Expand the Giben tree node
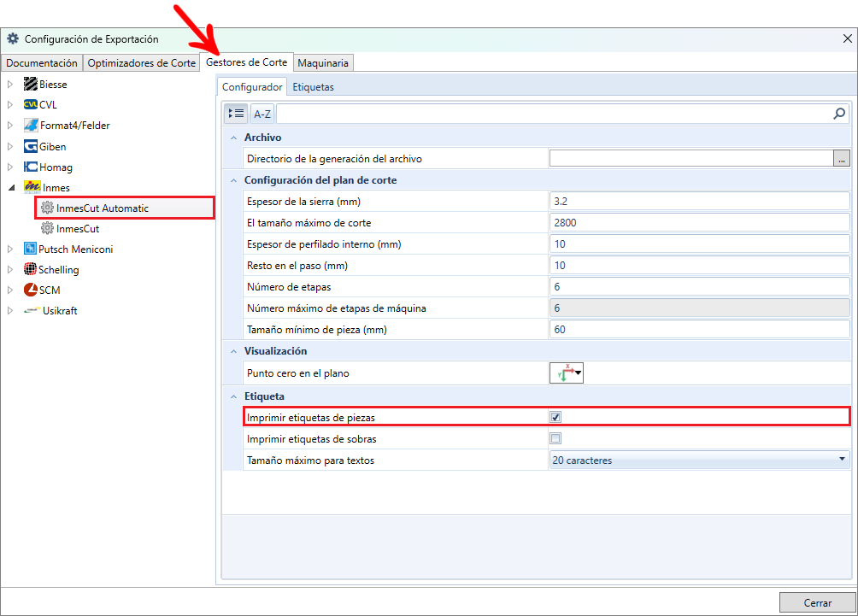 click(x=10, y=147)
